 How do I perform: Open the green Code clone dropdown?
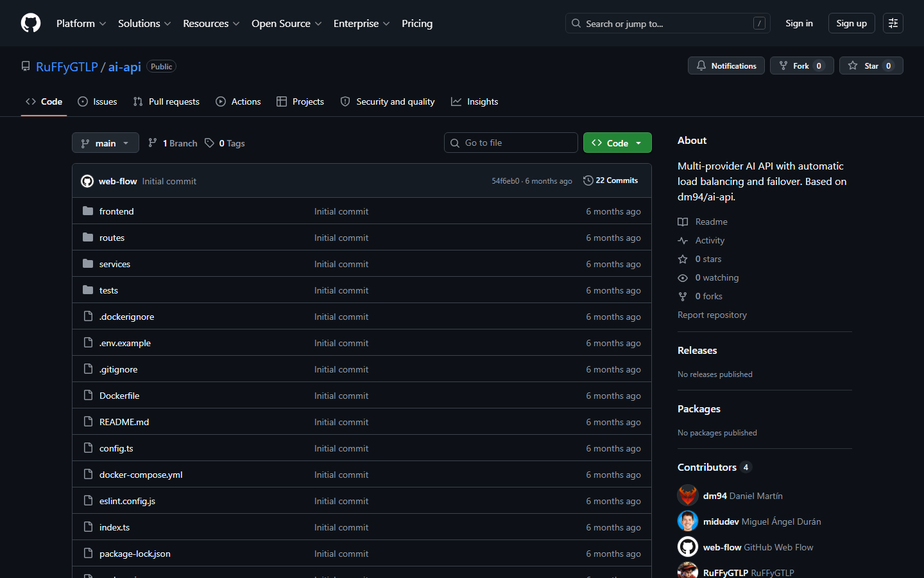(617, 143)
